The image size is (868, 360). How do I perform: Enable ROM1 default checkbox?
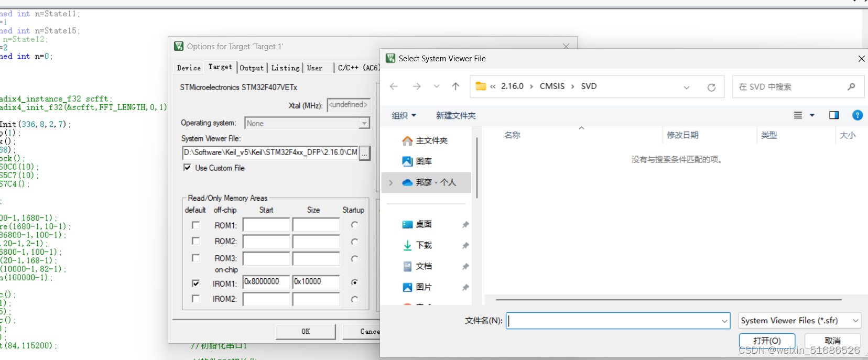pyautogui.click(x=196, y=225)
